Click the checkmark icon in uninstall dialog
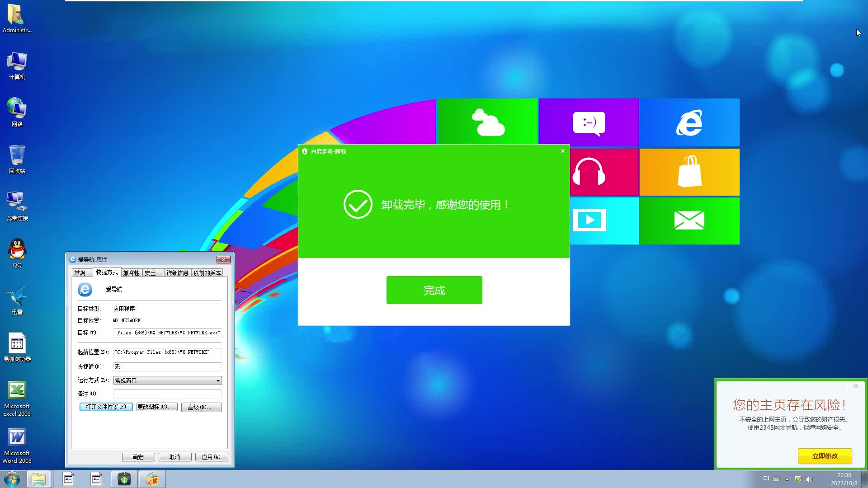Image resolution: width=868 pixels, height=488 pixels. [358, 204]
